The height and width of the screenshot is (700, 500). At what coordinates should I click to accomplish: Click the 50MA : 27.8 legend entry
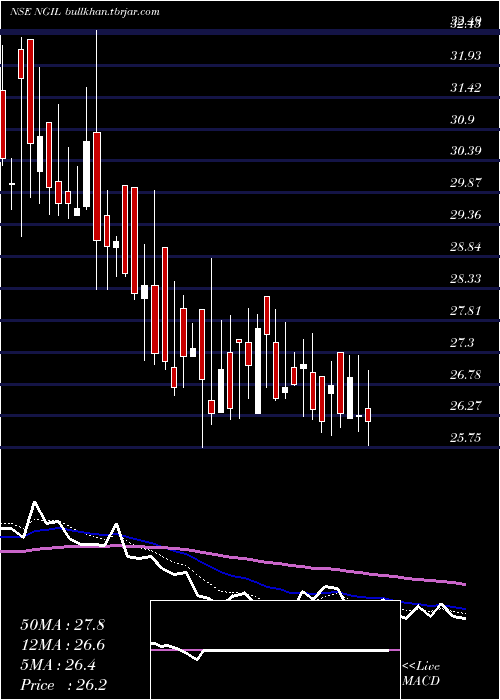tap(62, 625)
